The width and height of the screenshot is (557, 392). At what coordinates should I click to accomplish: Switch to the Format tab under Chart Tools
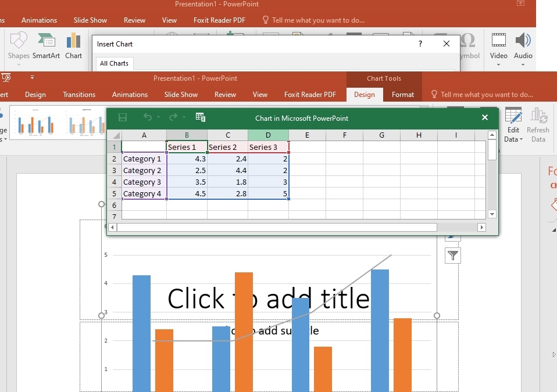click(x=402, y=95)
